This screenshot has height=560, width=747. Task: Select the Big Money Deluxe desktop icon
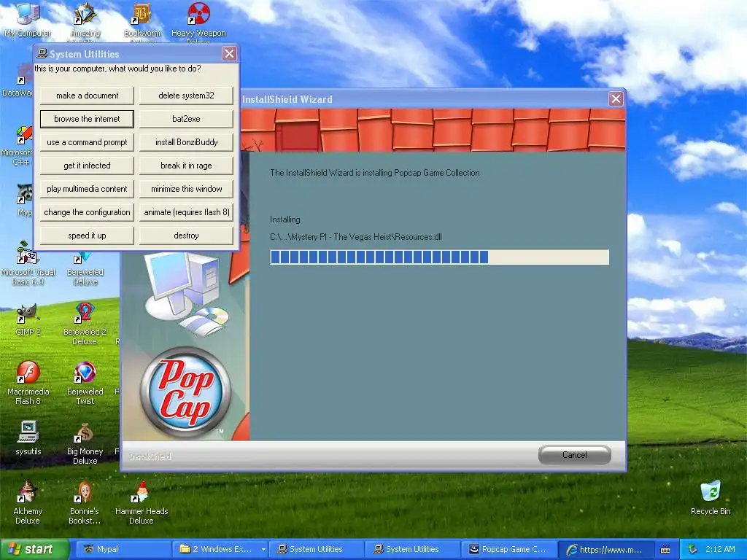(85, 443)
